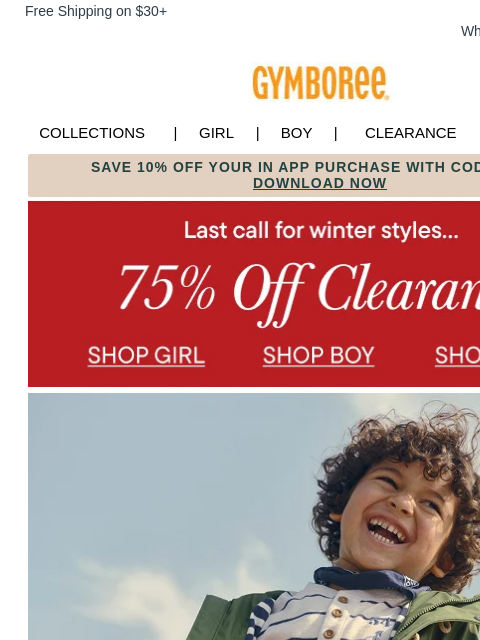Viewport: 480px width, 640px height.
Task: Open the CLEARANCE navigation link
Action: [411, 133]
